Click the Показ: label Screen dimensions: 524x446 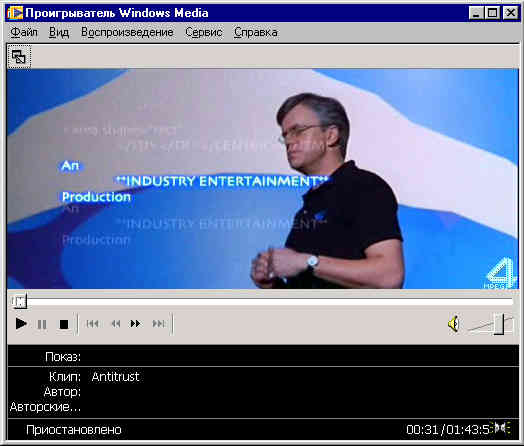63,357
